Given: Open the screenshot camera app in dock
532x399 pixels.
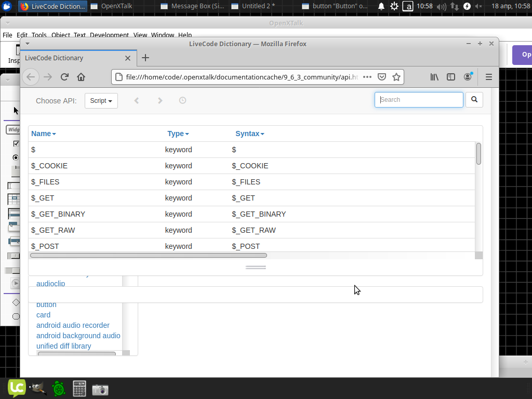Looking at the screenshot, I should pos(100,390).
